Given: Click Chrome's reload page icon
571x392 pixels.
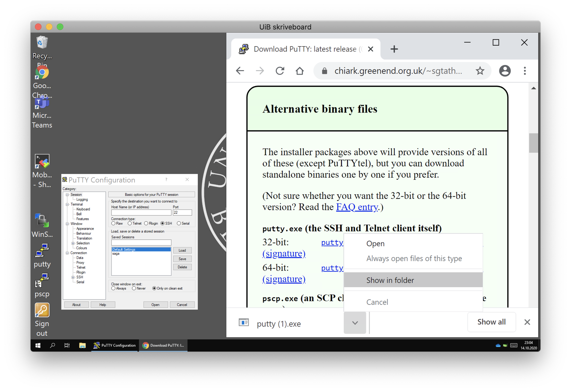Looking at the screenshot, I should (280, 71).
